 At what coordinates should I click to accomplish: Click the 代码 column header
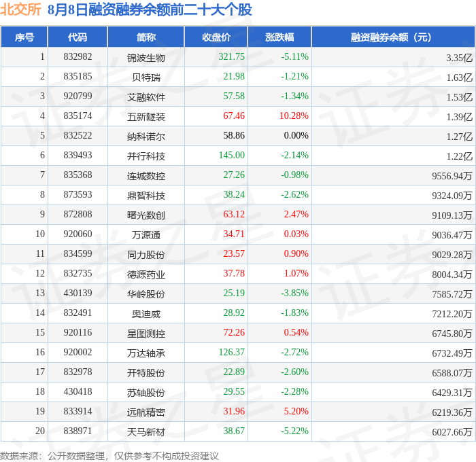pos(78,37)
